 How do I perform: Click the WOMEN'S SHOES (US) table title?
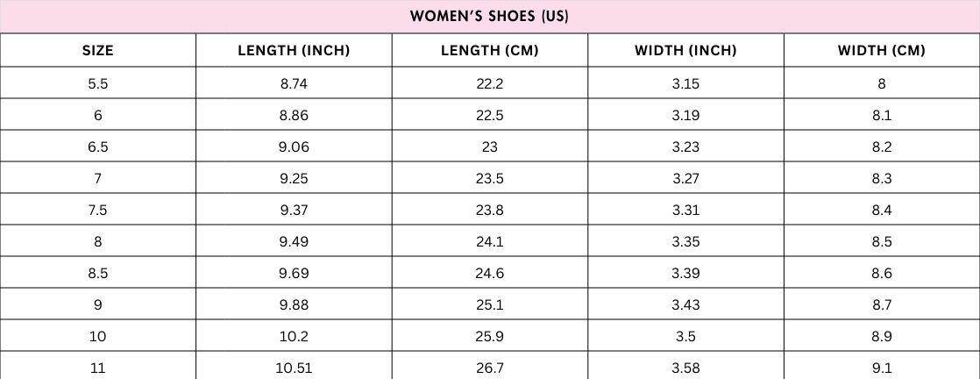(489, 17)
